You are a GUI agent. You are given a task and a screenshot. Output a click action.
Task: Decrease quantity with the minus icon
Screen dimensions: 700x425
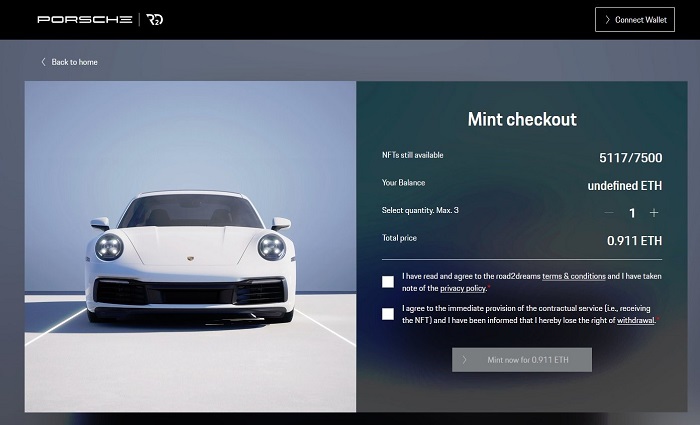click(609, 212)
